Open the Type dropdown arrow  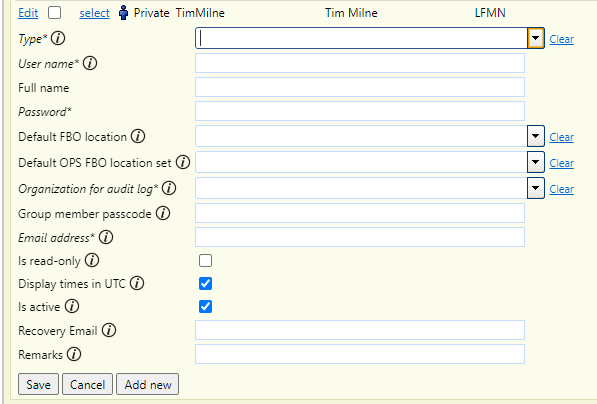coord(536,38)
